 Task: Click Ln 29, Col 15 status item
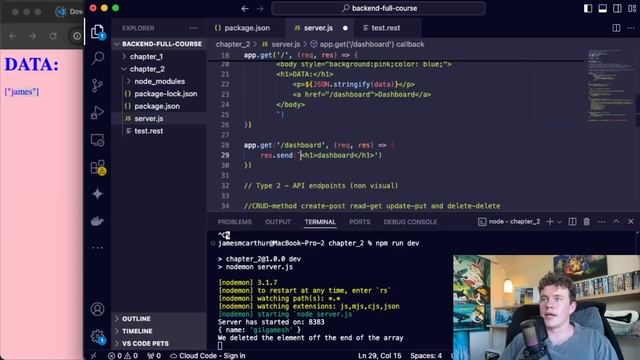[380, 356]
